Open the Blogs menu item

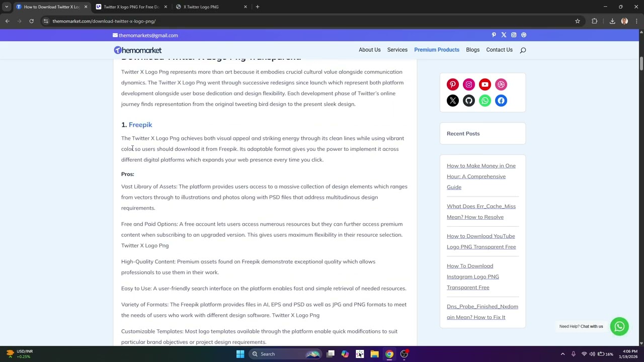pyautogui.click(x=473, y=50)
